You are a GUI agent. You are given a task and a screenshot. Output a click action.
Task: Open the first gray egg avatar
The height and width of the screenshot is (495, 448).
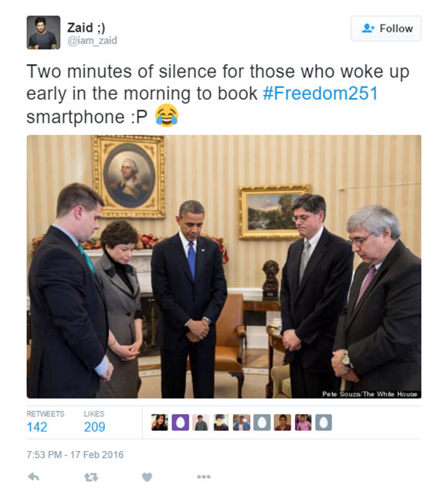262,422
